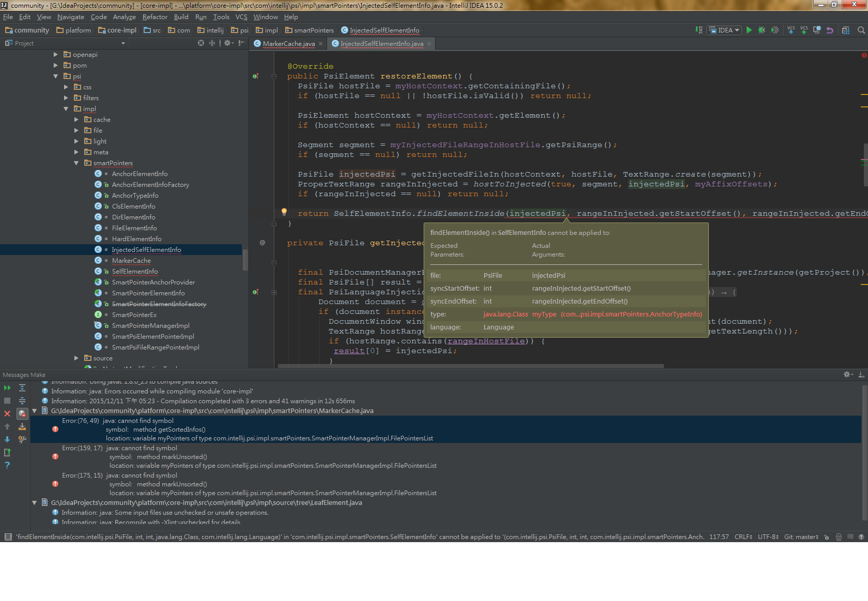Viewport: 868px width, 601px height.
Task: Open SelfElementInfo class in project tree
Action: point(135,272)
